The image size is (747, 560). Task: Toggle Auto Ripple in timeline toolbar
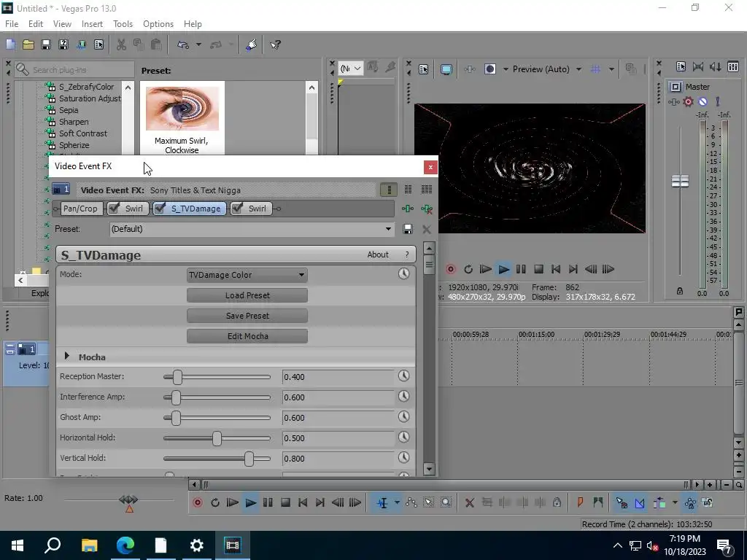tap(659, 502)
